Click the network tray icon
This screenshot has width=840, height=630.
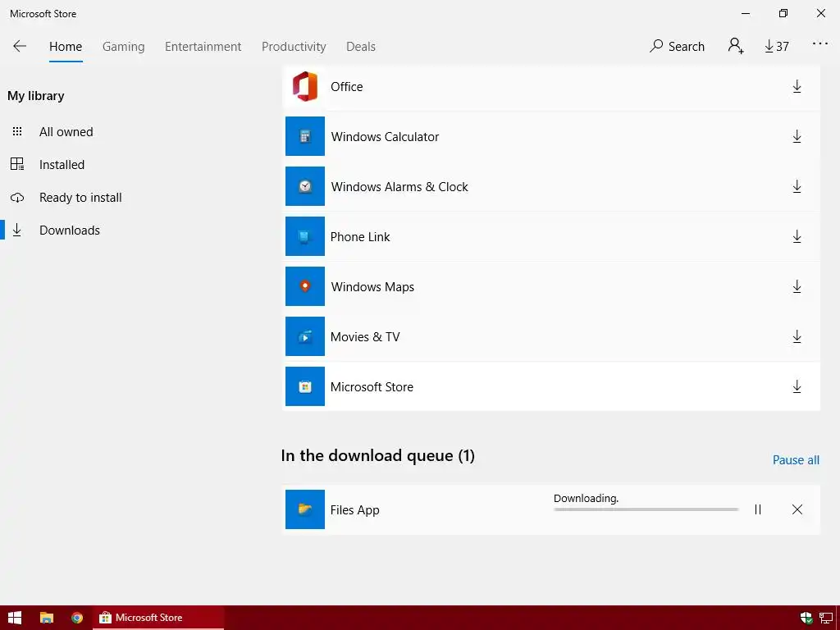825,618
